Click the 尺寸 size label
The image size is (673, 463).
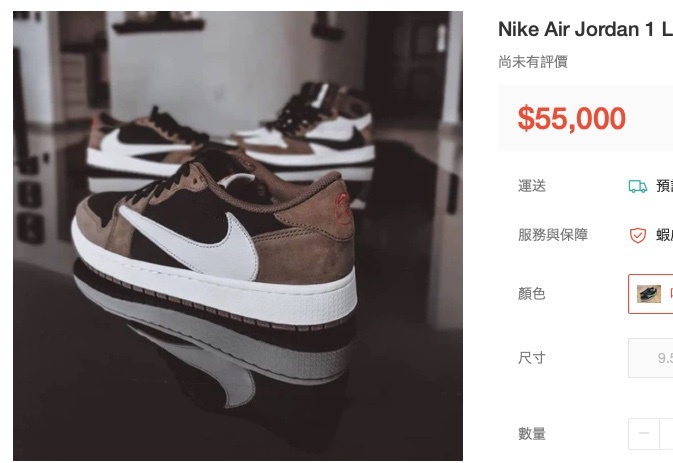(x=532, y=357)
